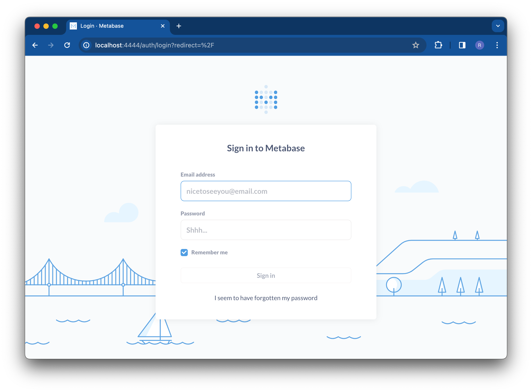Expand the tab search chevron

pyautogui.click(x=498, y=26)
